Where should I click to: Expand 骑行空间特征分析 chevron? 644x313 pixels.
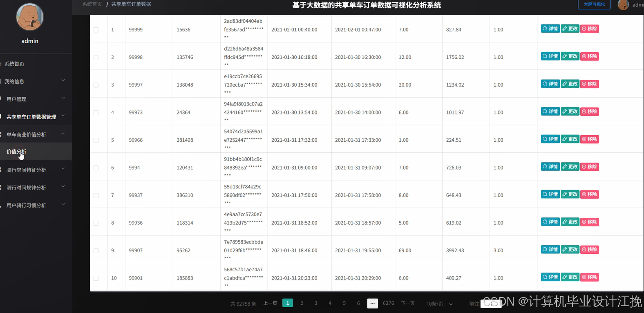63,169
